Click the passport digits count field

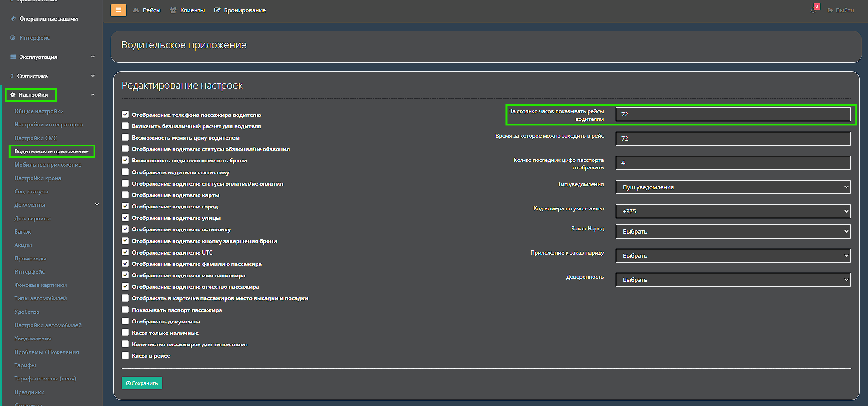(733, 163)
